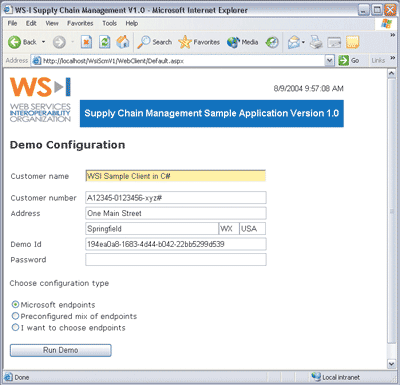Click the WS-I organization logo
Screen dimensions: 400x385
[x=40, y=99]
